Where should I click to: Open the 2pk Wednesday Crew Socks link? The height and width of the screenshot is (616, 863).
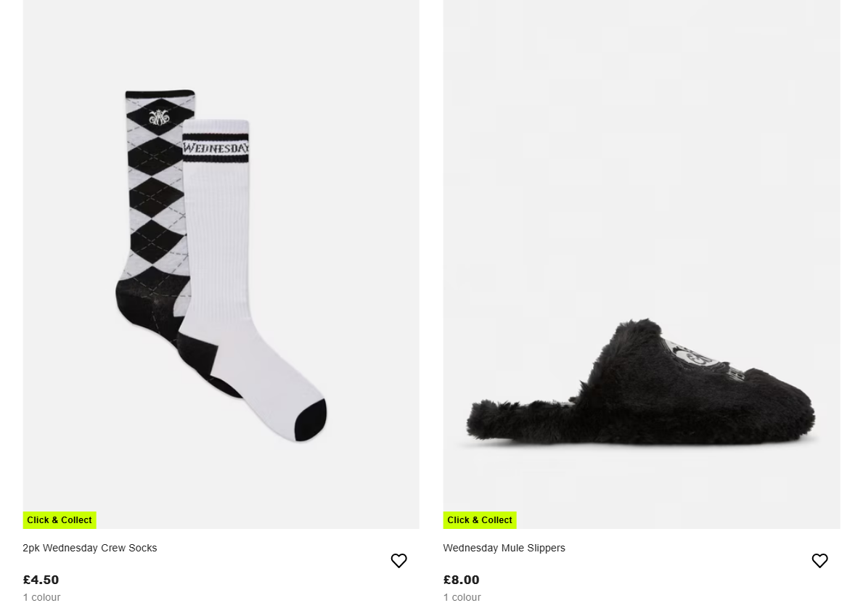click(90, 548)
